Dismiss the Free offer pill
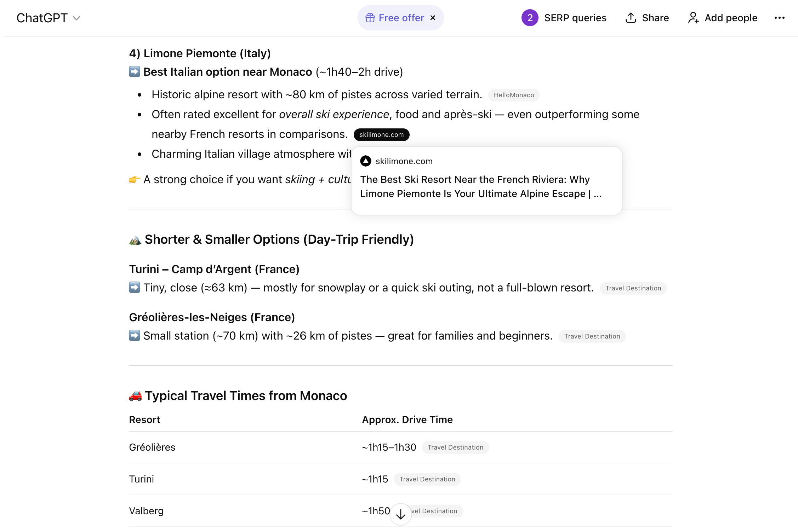The image size is (798, 532). point(433,18)
